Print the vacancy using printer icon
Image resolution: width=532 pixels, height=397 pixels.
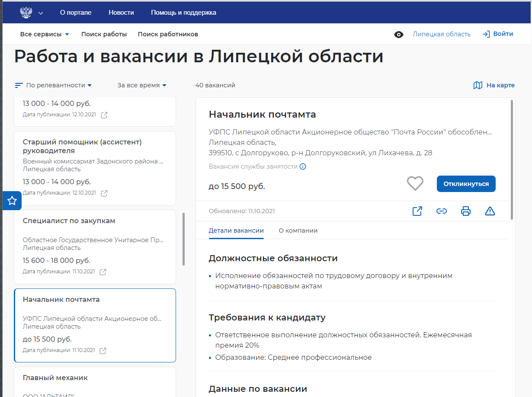coord(465,211)
